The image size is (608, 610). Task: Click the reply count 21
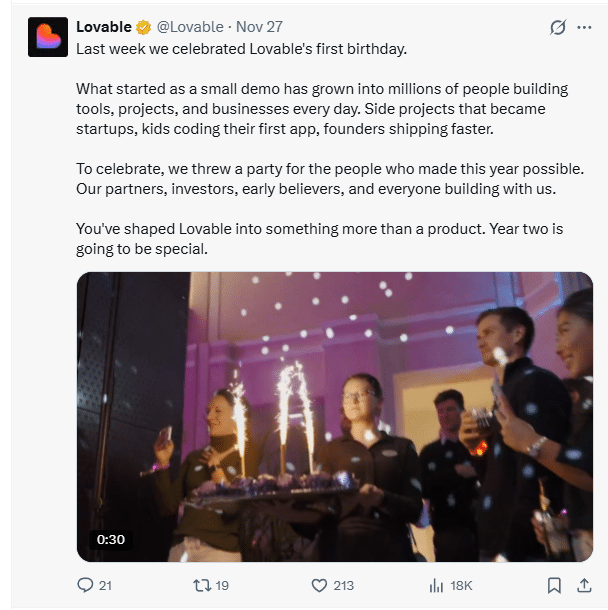click(x=106, y=586)
